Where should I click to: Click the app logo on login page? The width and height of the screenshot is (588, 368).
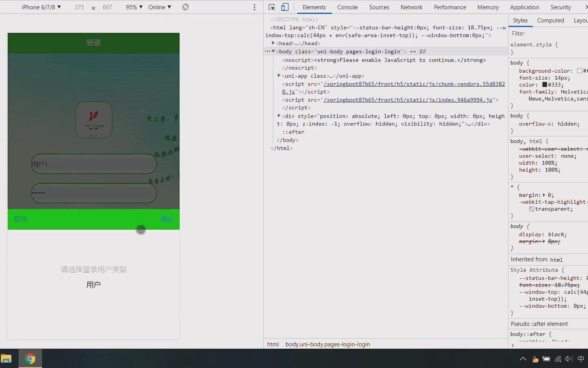[x=94, y=120]
